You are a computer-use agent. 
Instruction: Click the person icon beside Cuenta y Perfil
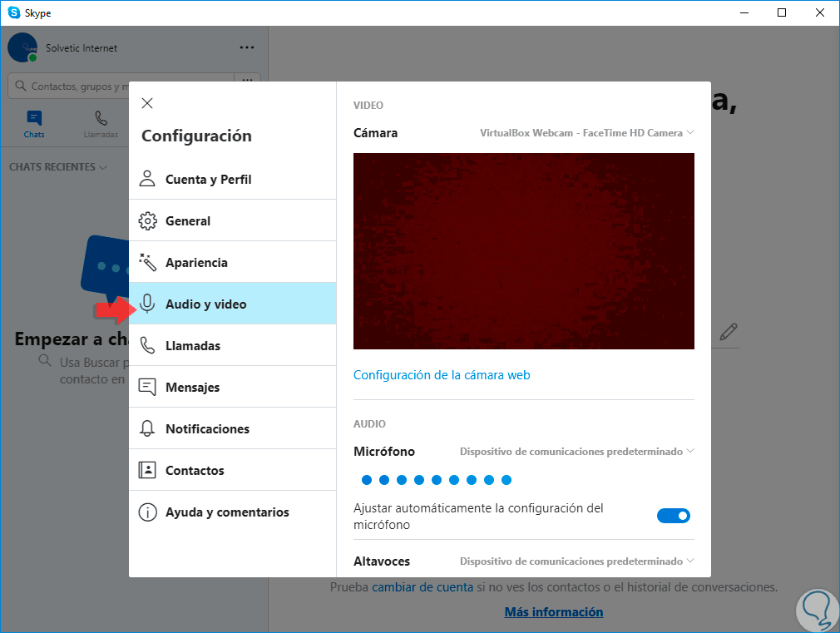[x=147, y=179]
